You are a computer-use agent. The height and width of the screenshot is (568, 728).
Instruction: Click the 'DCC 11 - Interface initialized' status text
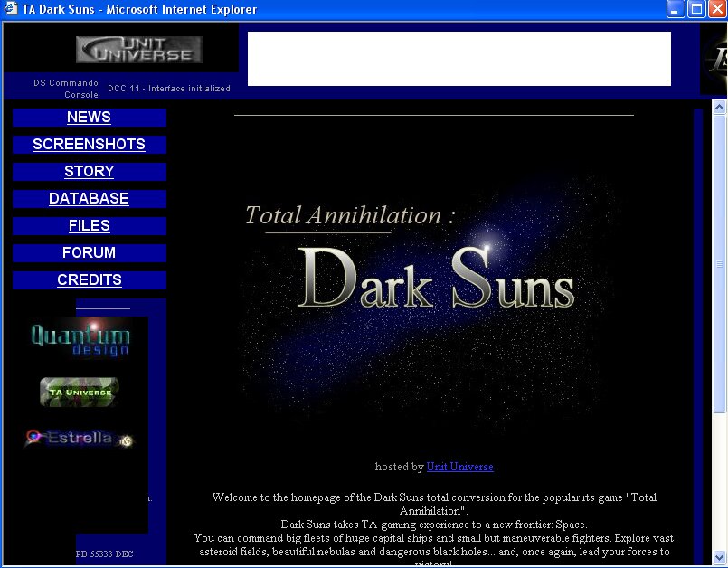[x=169, y=89]
